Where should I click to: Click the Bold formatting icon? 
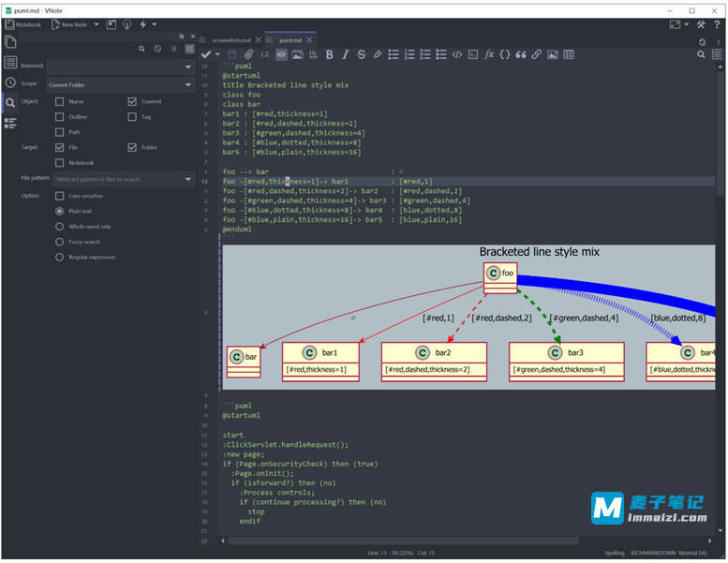tap(329, 54)
